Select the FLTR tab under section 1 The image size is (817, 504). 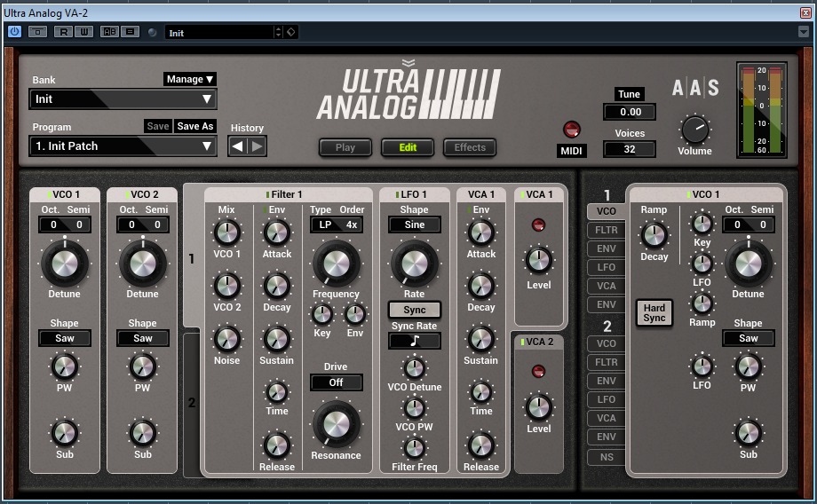[x=606, y=230]
